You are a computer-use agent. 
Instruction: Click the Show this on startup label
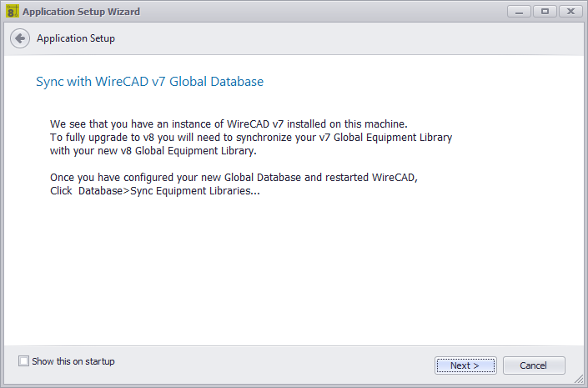coord(73,361)
